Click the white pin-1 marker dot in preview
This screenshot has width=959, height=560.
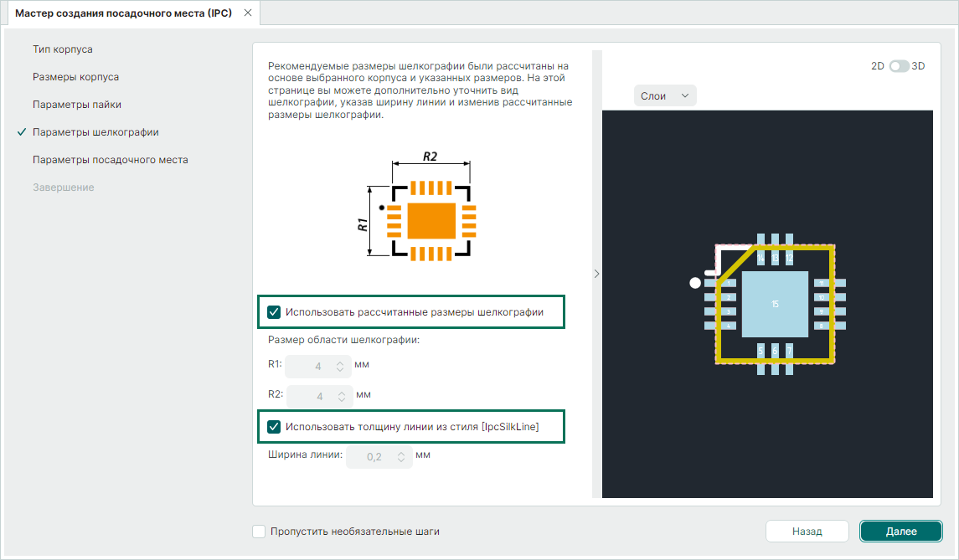[694, 283]
